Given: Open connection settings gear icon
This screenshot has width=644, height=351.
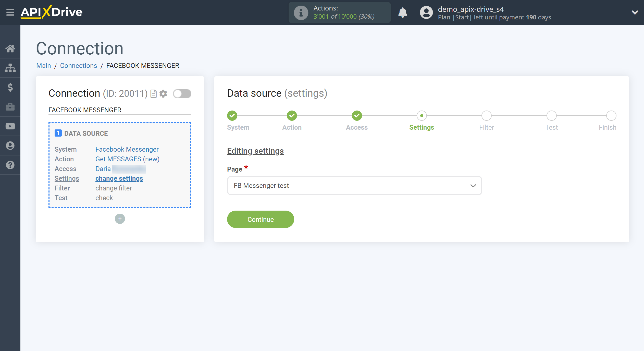Looking at the screenshot, I should (163, 94).
